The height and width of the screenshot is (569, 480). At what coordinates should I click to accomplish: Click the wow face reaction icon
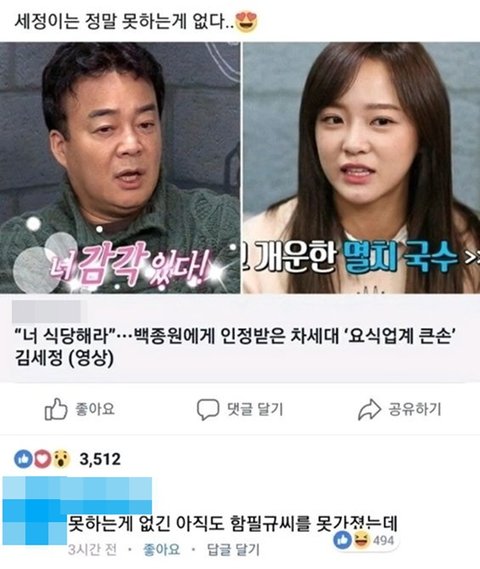pyautogui.click(x=61, y=459)
